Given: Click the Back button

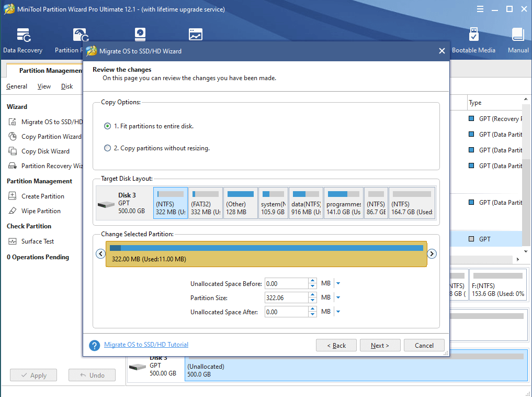Looking at the screenshot, I should pyautogui.click(x=336, y=345).
